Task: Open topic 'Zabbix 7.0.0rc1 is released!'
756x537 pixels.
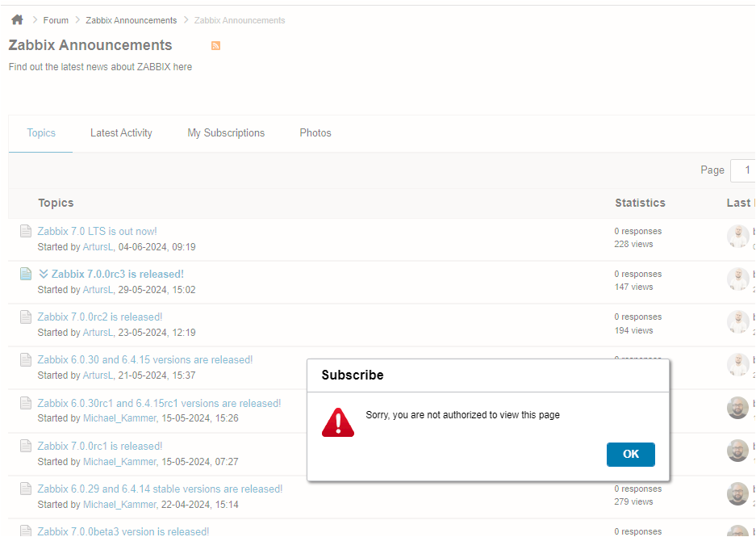Action: click(x=100, y=446)
